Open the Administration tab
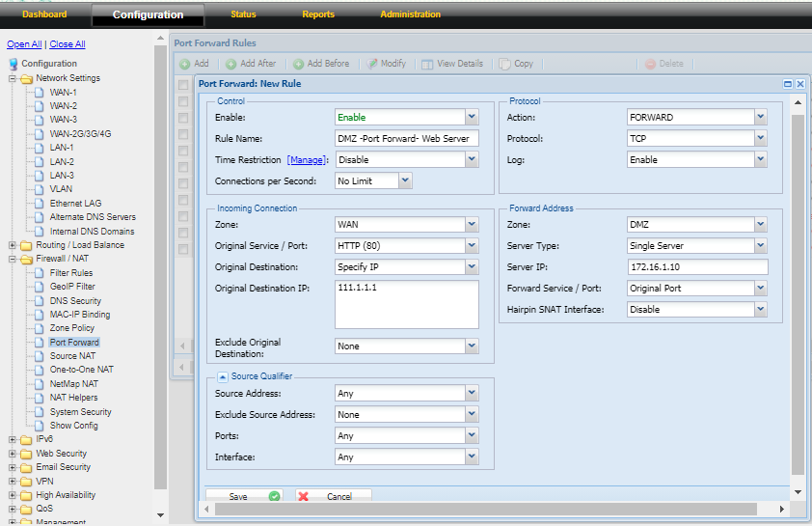This screenshot has height=526, width=812. 410,14
